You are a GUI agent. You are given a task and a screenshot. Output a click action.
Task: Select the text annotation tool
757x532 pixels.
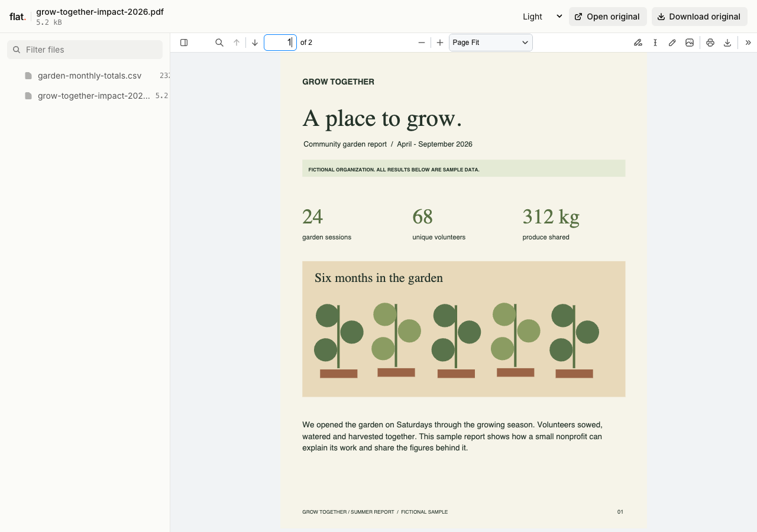tap(655, 43)
